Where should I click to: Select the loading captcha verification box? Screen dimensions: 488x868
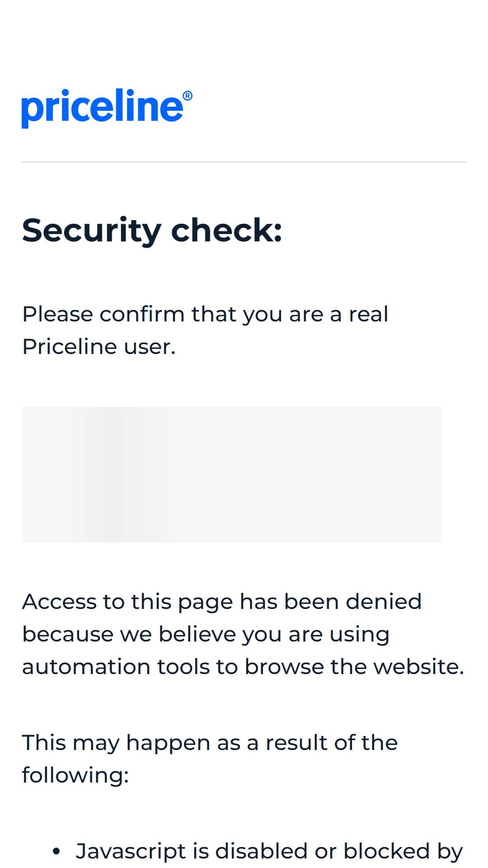coord(232,474)
